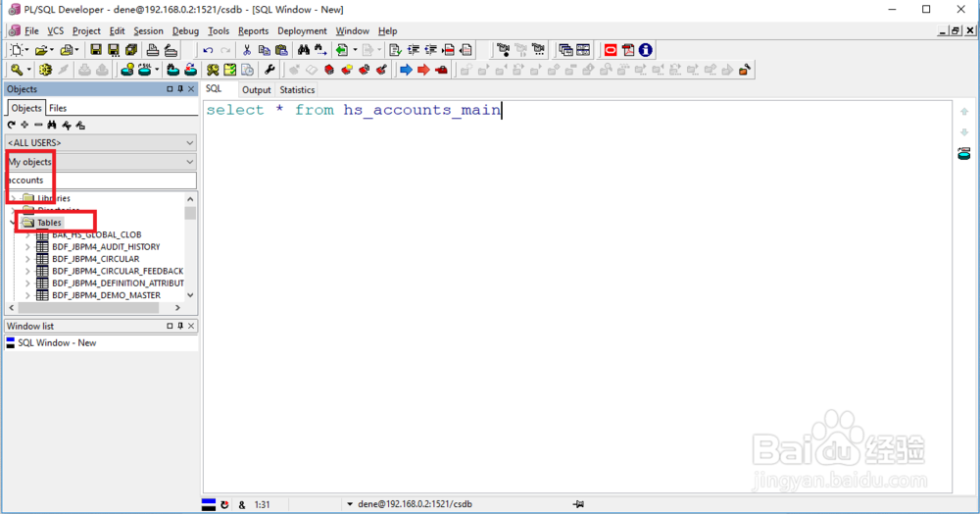The height and width of the screenshot is (514, 980).
Task: Click the Find binoculars icon in toolbar
Action: [x=304, y=50]
